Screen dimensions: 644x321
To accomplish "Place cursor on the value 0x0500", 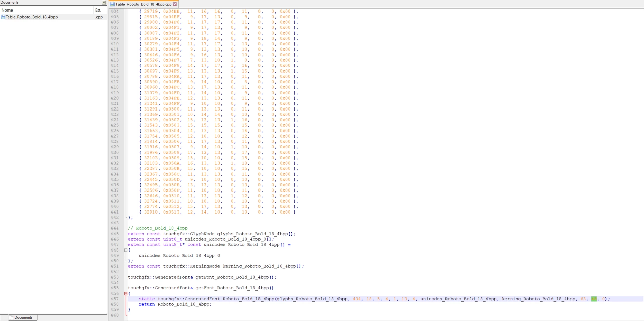I will pyautogui.click(x=171, y=109).
